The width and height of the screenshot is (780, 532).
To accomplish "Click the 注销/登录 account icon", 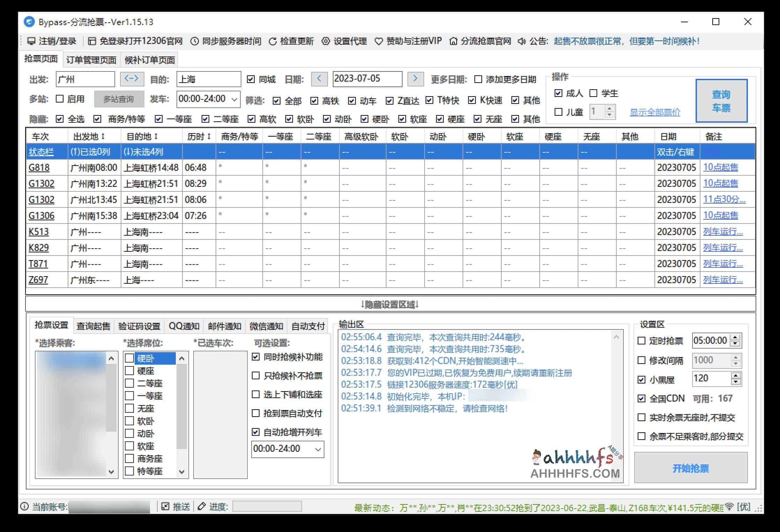I will click(31, 41).
